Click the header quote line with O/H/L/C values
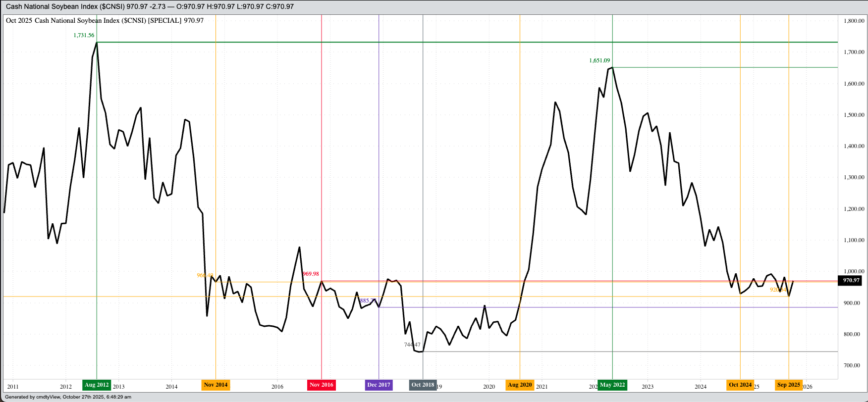The width and height of the screenshot is (868, 402). [x=150, y=6]
